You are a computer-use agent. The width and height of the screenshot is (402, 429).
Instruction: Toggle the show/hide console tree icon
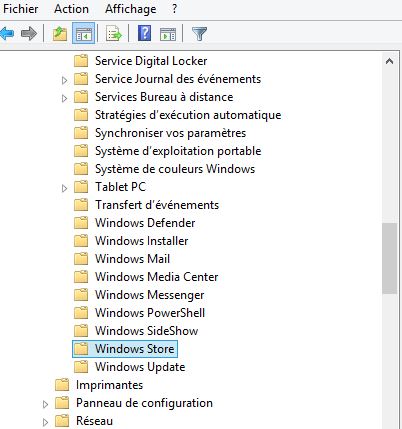(84, 34)
